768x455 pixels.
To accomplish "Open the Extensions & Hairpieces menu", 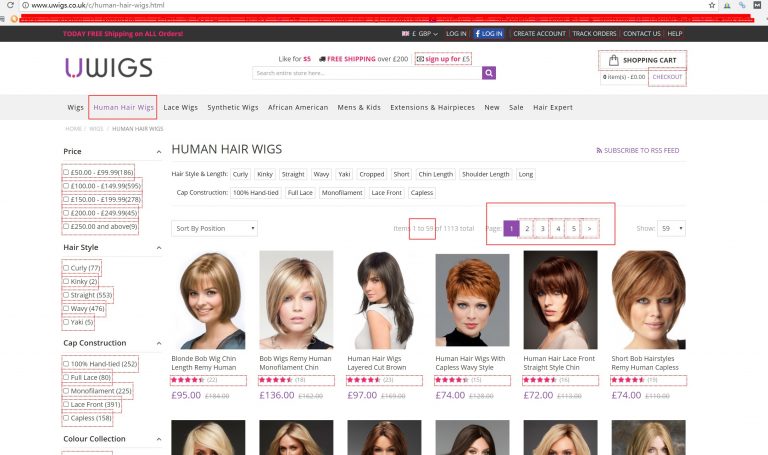I will tap(432, 107).
